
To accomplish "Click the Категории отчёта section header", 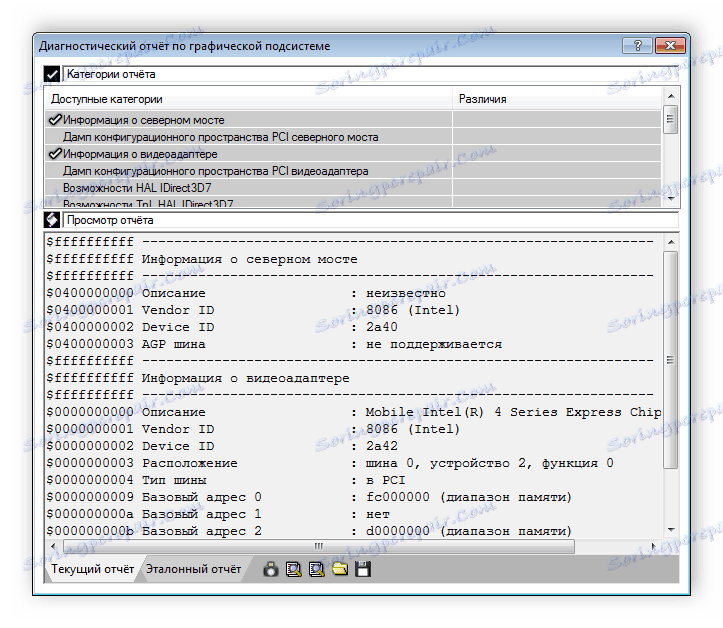I will (x=370, y=74).
